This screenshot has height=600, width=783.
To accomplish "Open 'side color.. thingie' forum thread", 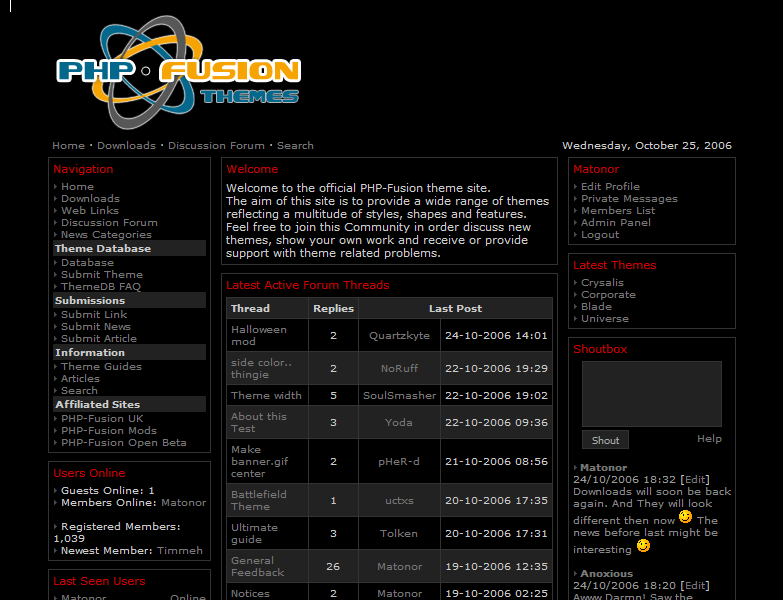I will point(261,368).
